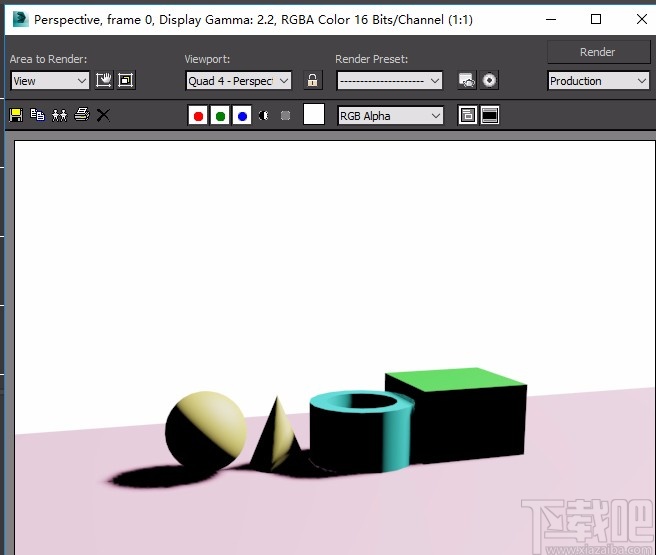Toggle the red channel display
Viewport: 656px width, 555px height.
tap(198, 116)
